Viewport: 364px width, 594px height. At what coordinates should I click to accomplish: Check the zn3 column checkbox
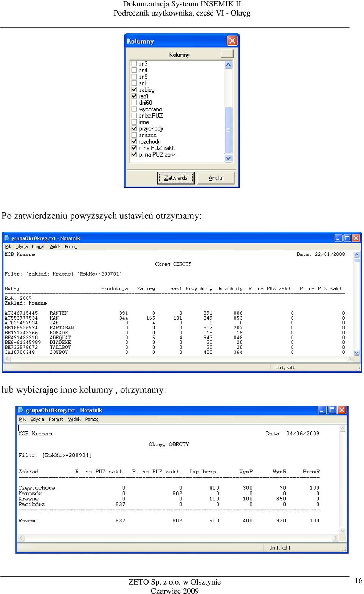click(x=134, y=64)
